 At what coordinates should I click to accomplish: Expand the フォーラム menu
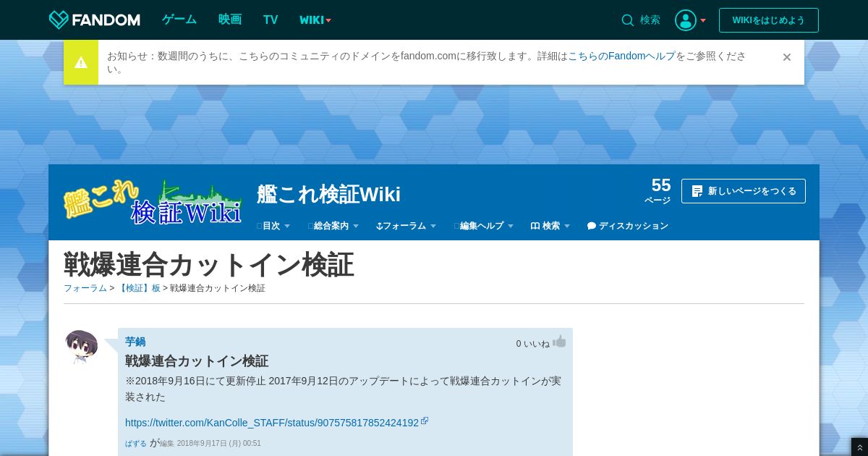pos(407,226)
